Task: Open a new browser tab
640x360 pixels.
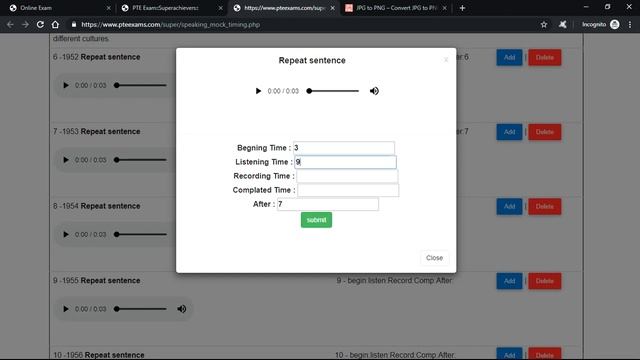Action: tap(462, 8)
